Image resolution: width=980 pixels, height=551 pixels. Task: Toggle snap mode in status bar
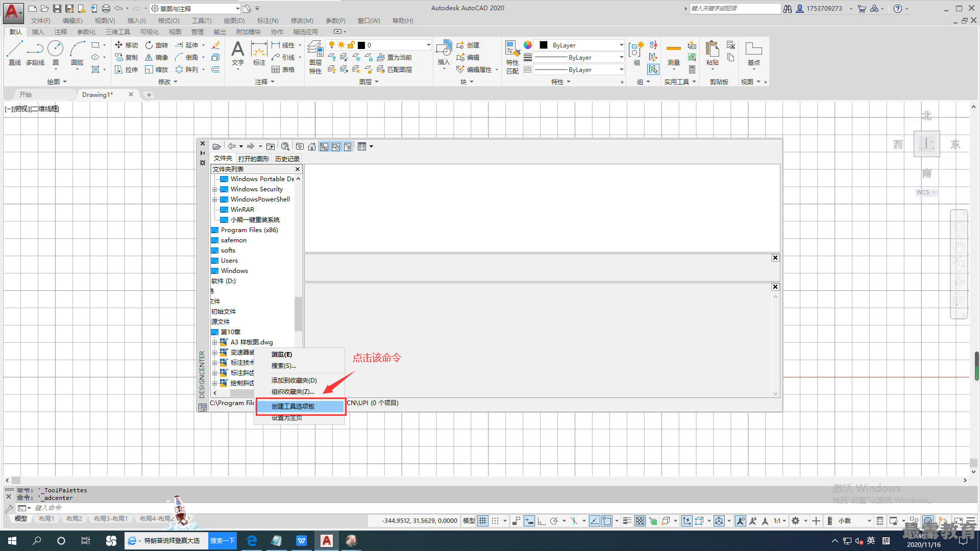coord(495,520)
